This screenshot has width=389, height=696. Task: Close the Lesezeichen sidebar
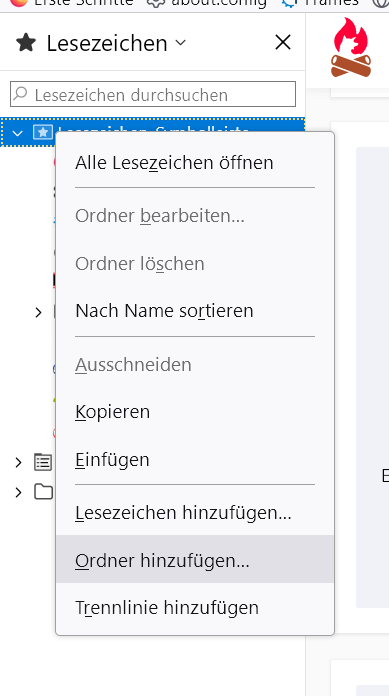point(283,43)
